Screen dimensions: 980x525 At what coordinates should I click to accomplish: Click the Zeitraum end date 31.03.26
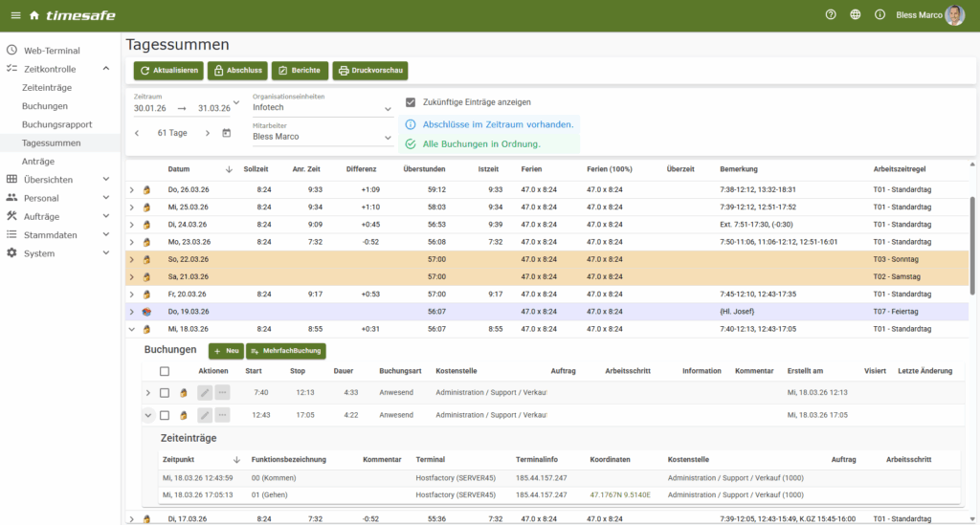213,108
